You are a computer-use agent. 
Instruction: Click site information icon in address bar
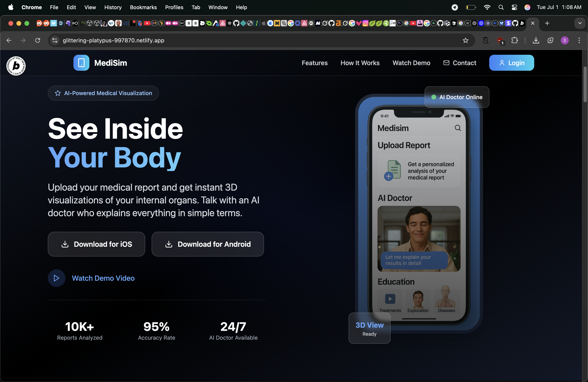(55, 40)
